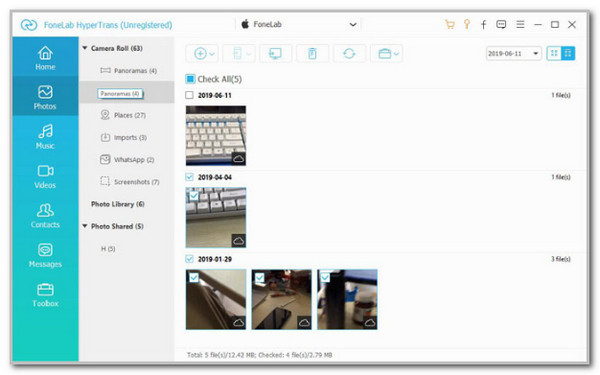Check the 2019-06-11 date group checkbox
The height and width of the screenshot is (375, 600).
pyautogui.click(x=189, y=95)
